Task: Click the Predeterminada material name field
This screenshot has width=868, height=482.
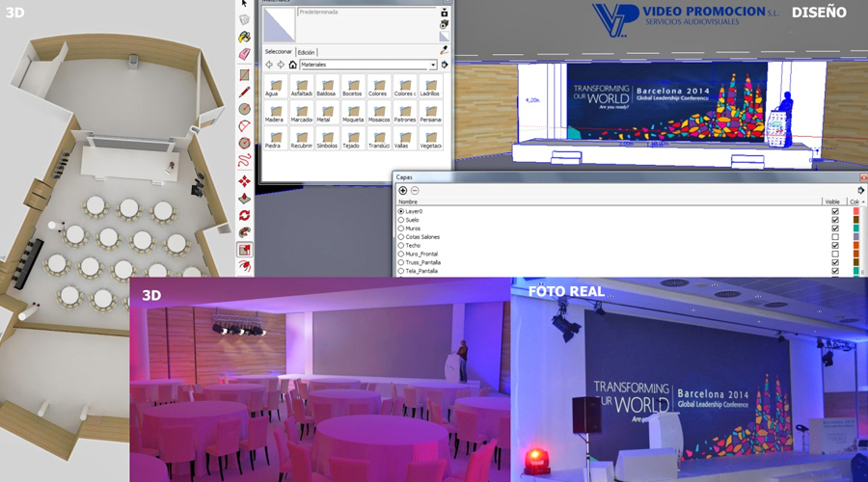Action: point(367,12)
